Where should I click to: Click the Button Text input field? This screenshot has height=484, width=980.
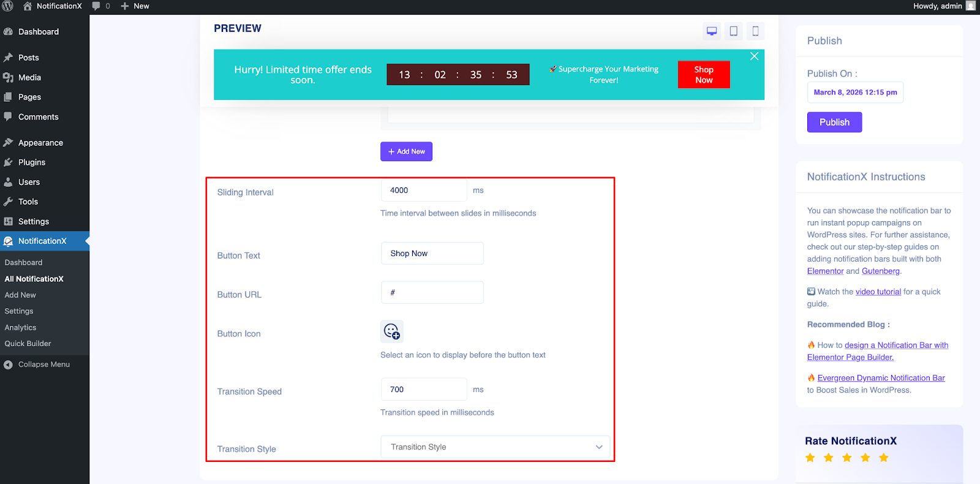point(432,254)
